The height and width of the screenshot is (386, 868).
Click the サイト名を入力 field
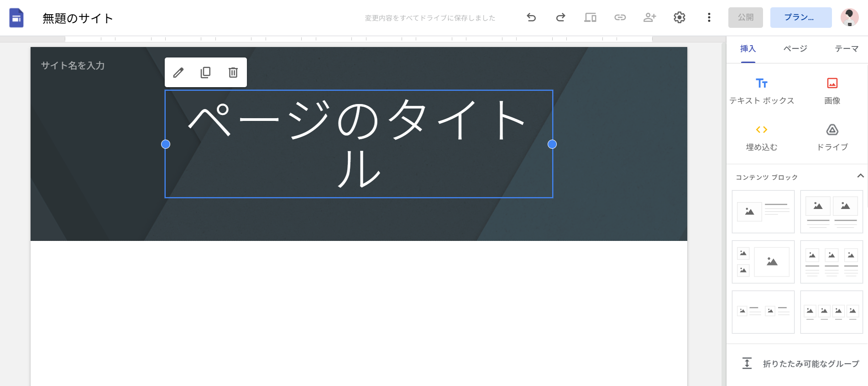click(73, 66)
